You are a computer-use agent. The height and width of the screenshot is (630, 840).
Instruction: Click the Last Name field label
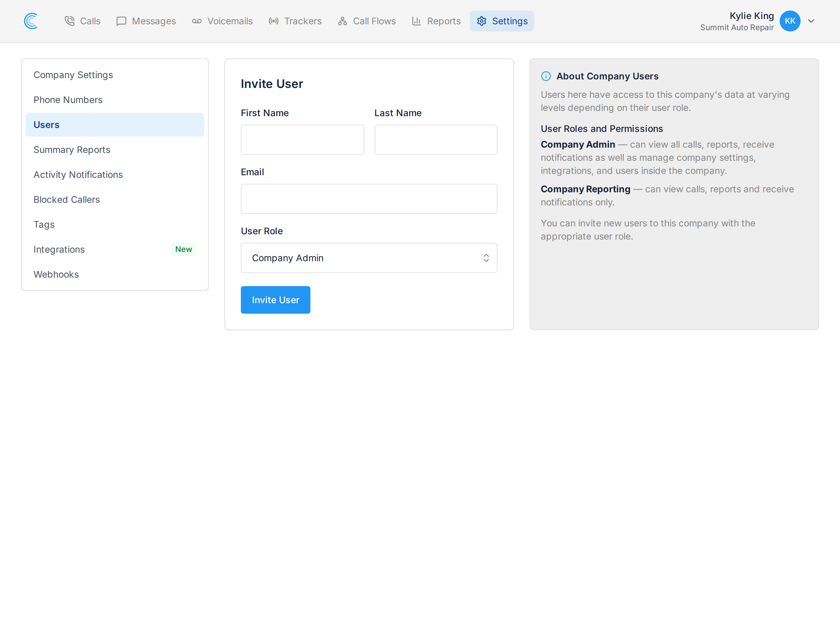(398, 113)
